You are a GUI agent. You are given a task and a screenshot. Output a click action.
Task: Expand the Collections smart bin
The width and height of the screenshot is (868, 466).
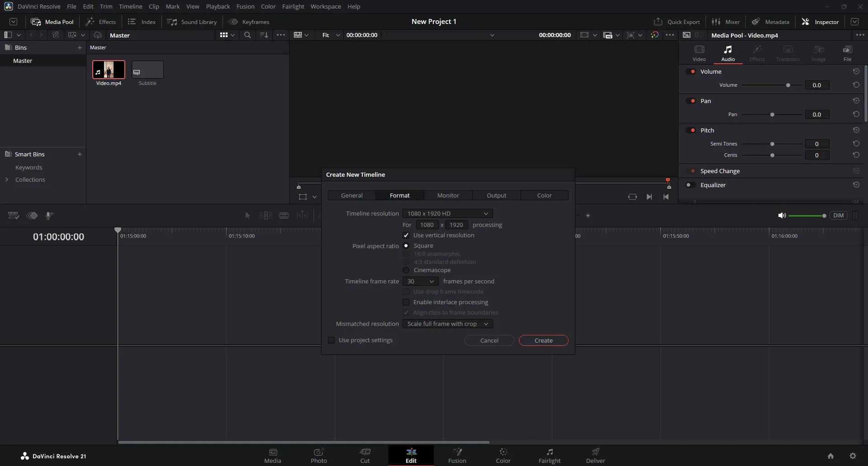pyautogui.click(x=7, y=179)
